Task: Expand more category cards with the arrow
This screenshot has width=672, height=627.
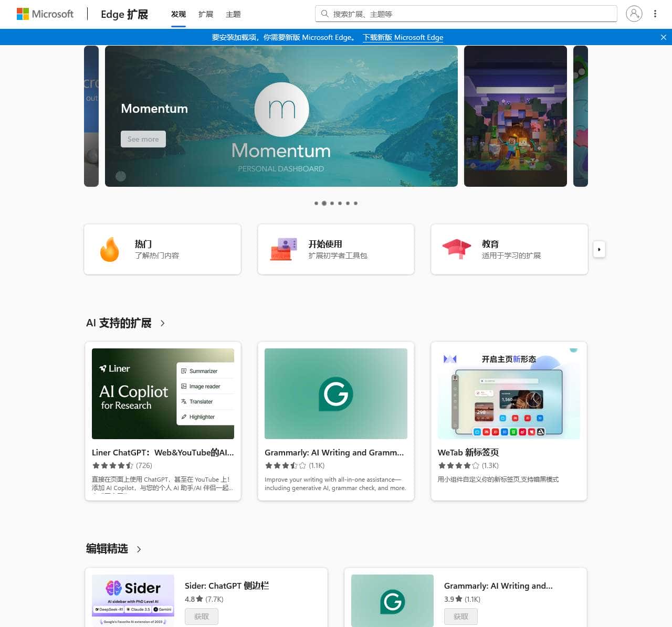Action: click(599, 249)
